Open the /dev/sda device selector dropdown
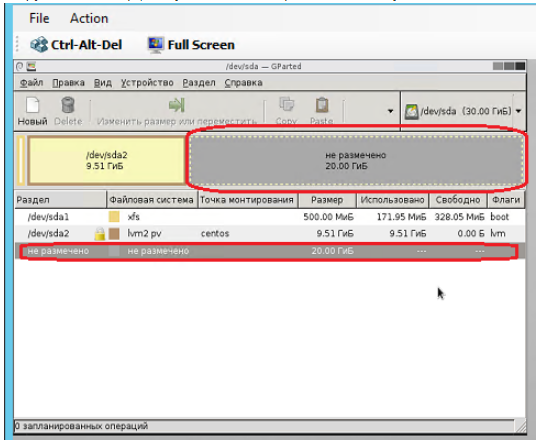Image resolution: width=541 pixels, height=444 pixels. [x=463, y=111]
